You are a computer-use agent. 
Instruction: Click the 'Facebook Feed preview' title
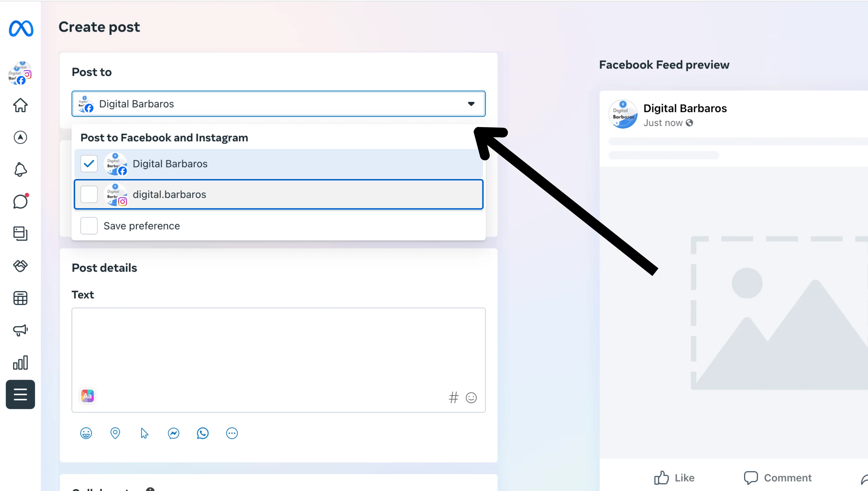point(664,64)
